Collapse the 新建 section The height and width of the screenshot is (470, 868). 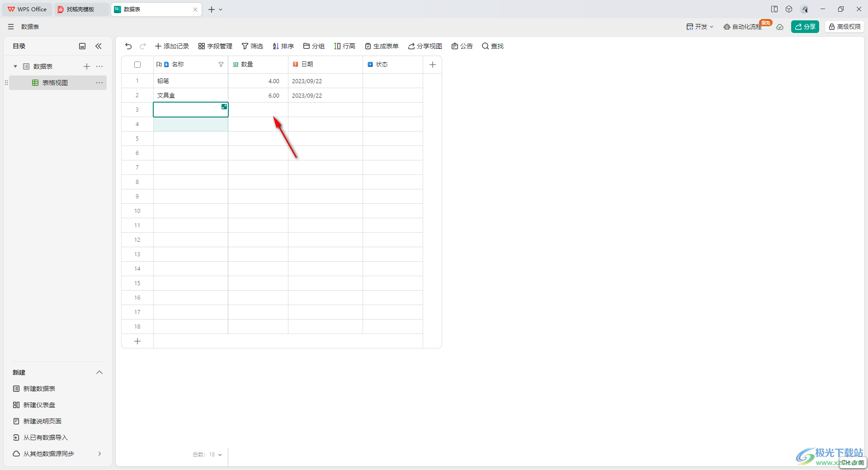[x=99, y=372]
